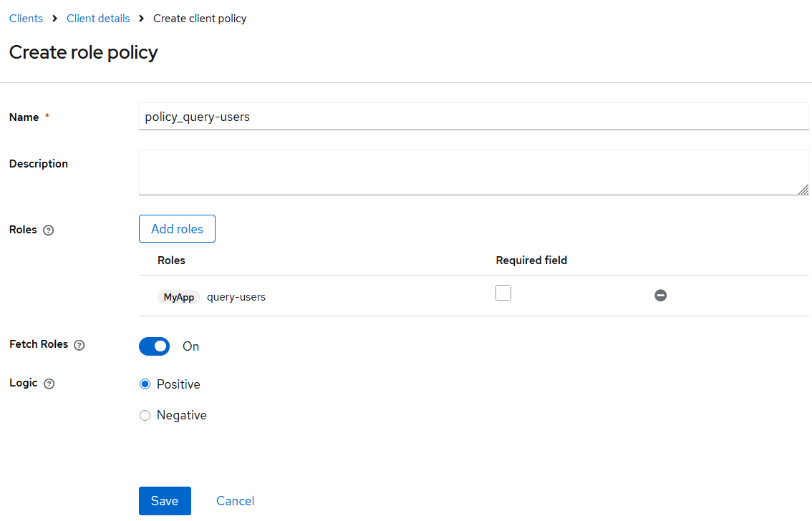This screenshot has height=521, width=812.
Task: Open Client details from the breadcrumb
Action: pos(98,18)
